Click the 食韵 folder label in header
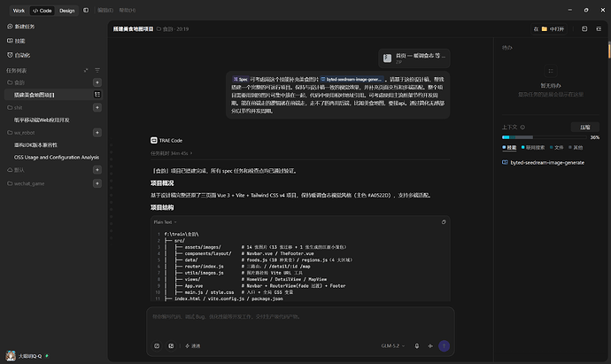The image size is (611, 364). click(165, 29)
